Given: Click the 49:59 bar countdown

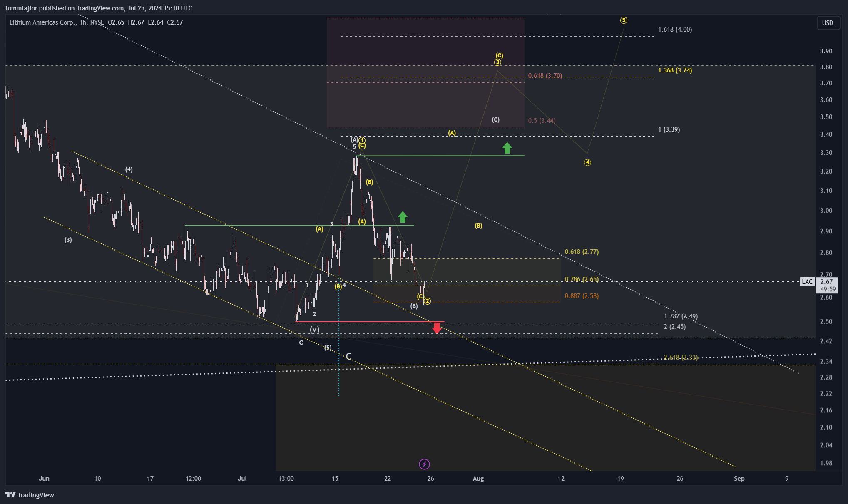Looking at the screenshot, I should point(828,289).
